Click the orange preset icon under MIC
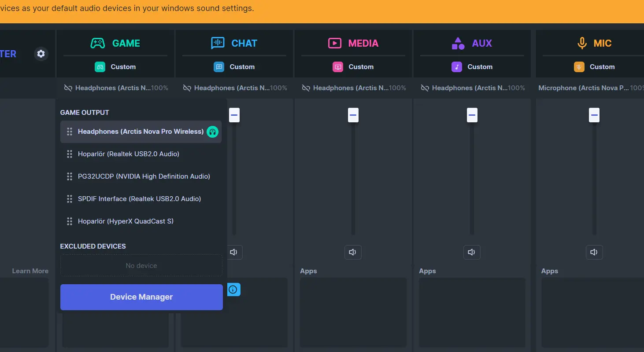Image resolution: width=644 pixels, height=352 pixels. point(579,67)
